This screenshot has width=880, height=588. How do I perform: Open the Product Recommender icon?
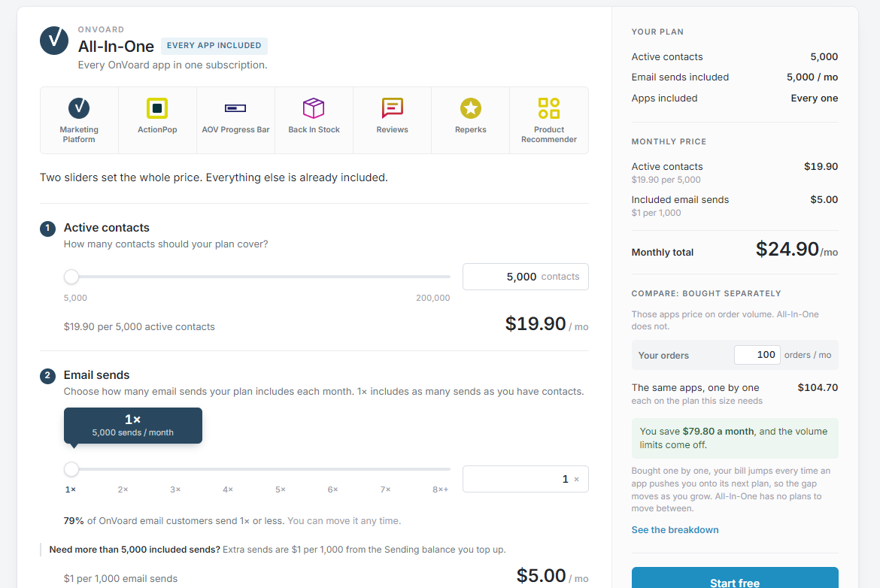tap(549, 108)
